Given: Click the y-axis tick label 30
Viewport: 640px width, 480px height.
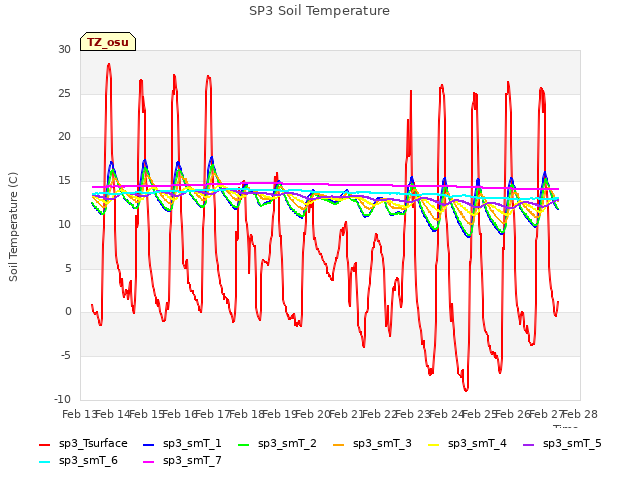Looking at the screenshot, I should coord(64,49).
